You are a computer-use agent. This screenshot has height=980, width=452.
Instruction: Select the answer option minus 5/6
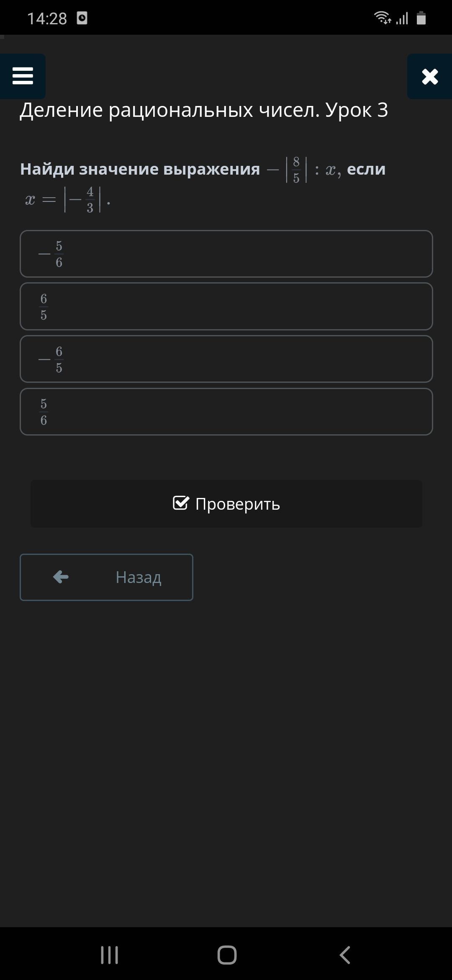tap(226, 254)
